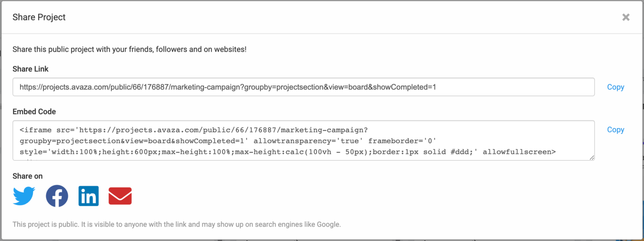Close the Share Project dialog
This screenshot has height=241, width=644.
[x=626, y=17]
